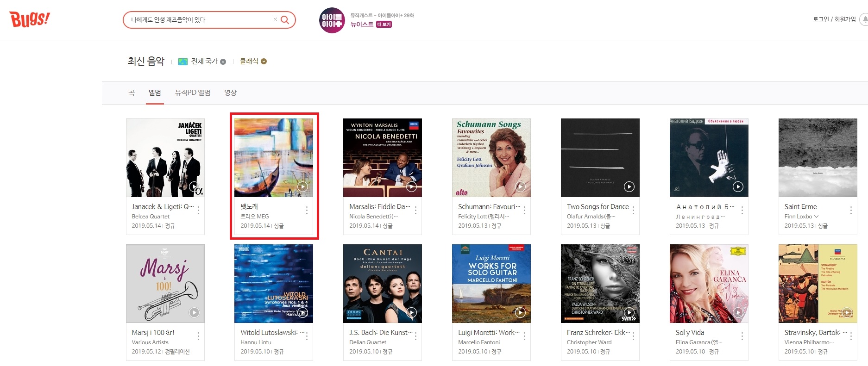This screenshot has height=366, width=868.
Task: Open more options for Luigi Moretti album
Action: pos(524,336)
